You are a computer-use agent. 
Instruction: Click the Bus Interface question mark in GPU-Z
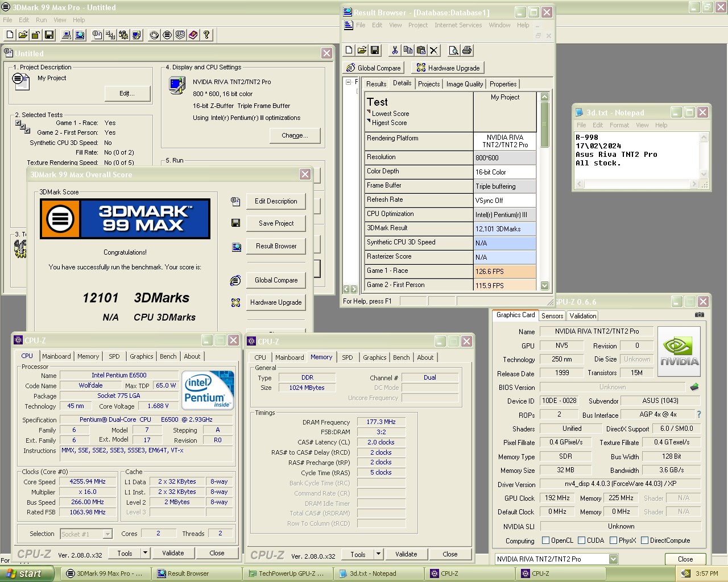click(x=699, y=414)
